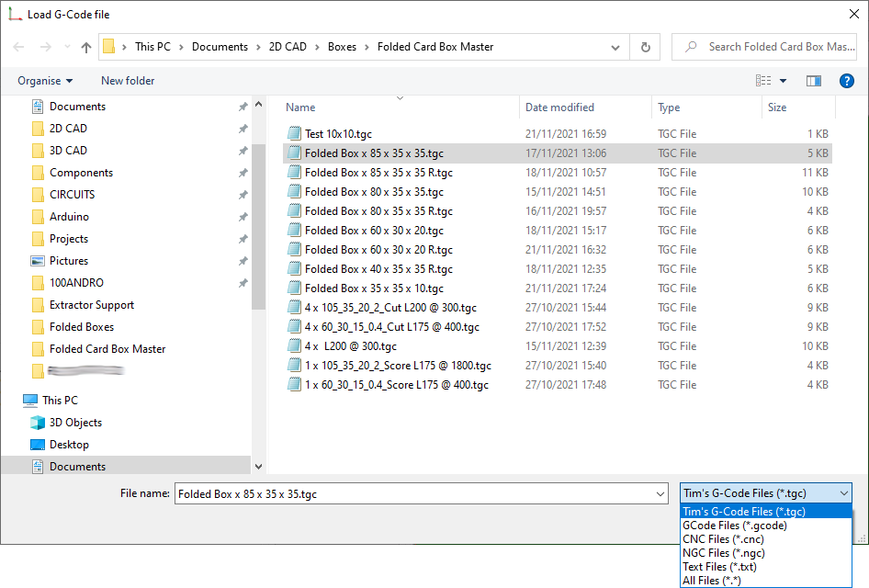Select 1 x 105_35_20_2_Score L175 @ 1800.tgc
Image resolution: width=869 pixels, height=588 pixels.
pos(557,366)
